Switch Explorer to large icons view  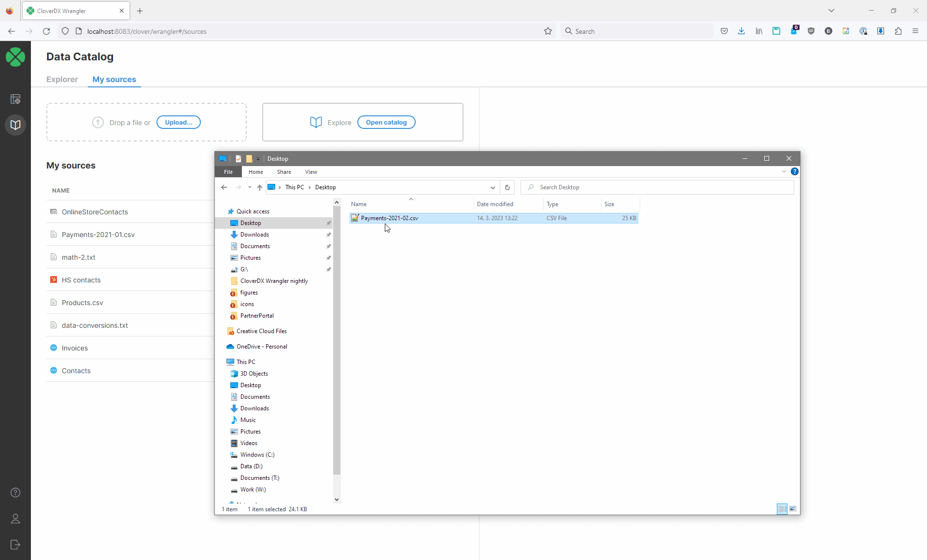click(x=793, y=509)
